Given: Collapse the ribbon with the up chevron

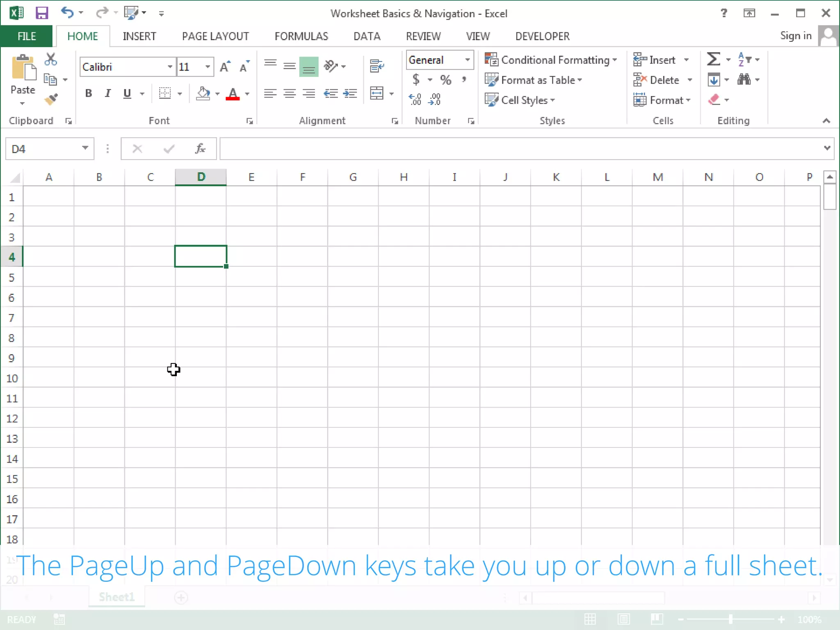Looking at the screenshot, I should (x=826, y=121).
